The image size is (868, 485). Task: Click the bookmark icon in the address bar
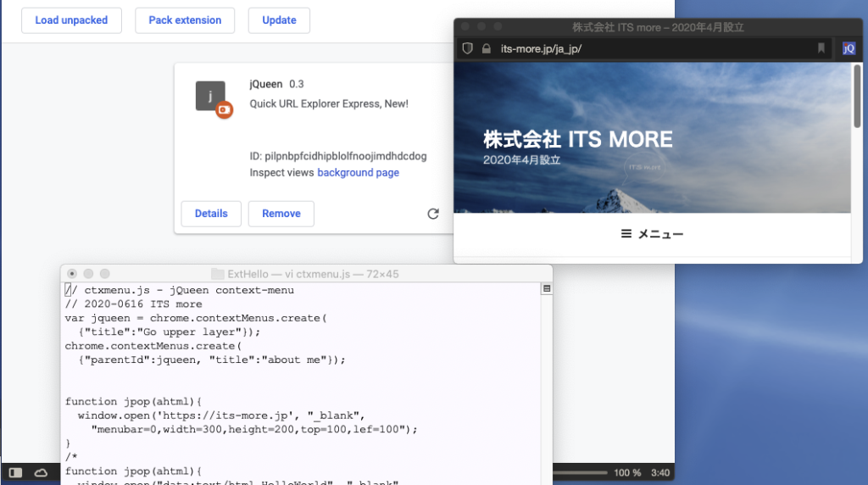pyautogui.click(x=821, y=48)
